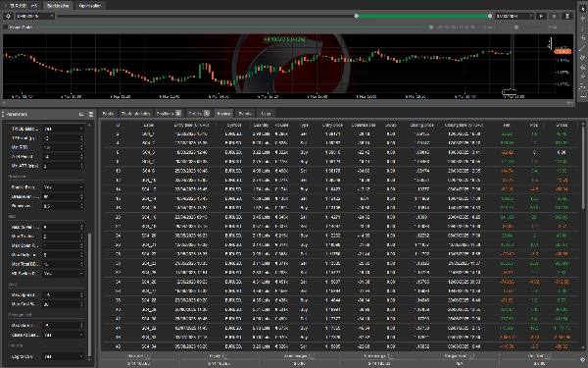Select the history row with ID 10
This screenshot has height=368, width=588.
click(x=341, y=171)
